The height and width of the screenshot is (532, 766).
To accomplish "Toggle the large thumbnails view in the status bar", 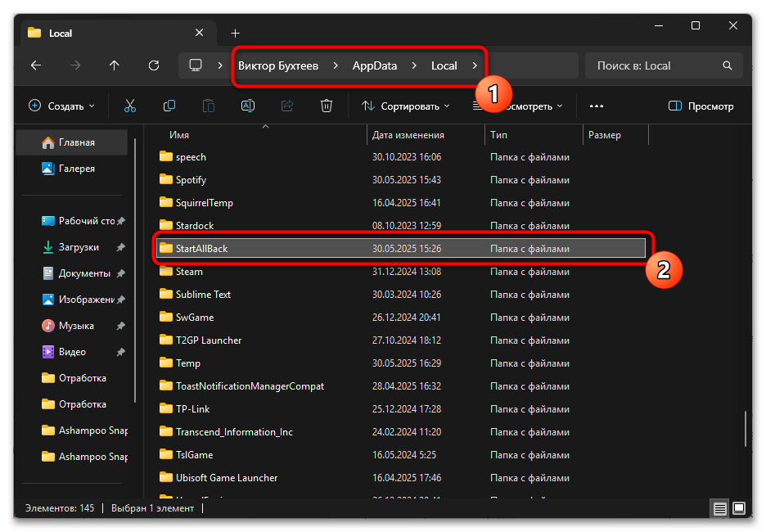I will coord(741,508).
